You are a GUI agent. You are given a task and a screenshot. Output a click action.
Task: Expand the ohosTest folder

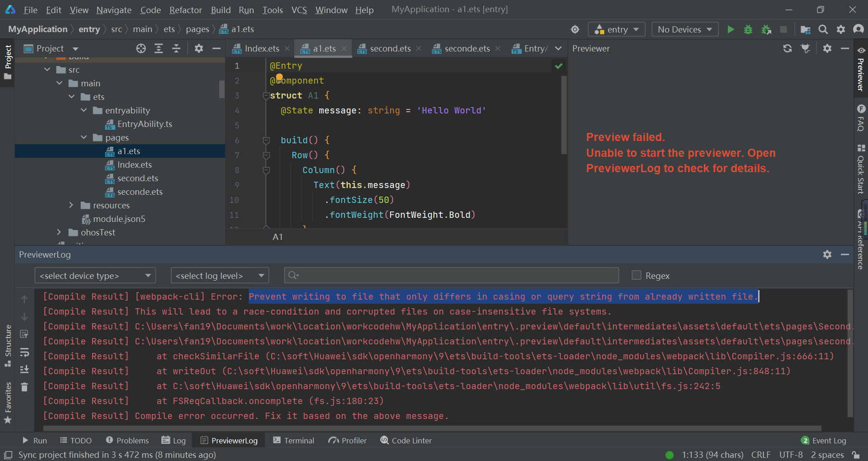tap(59, 232)
